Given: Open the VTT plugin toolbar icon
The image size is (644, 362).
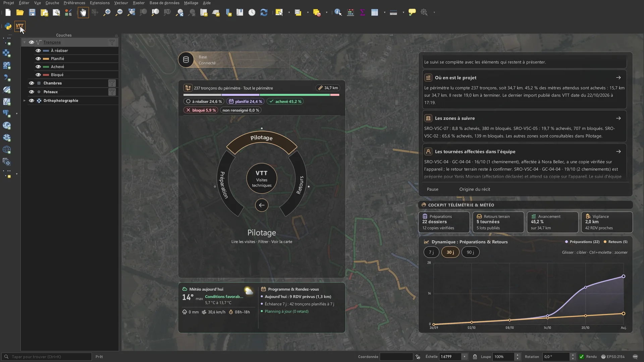Looking at the screenshot, I should click(20, 26).
